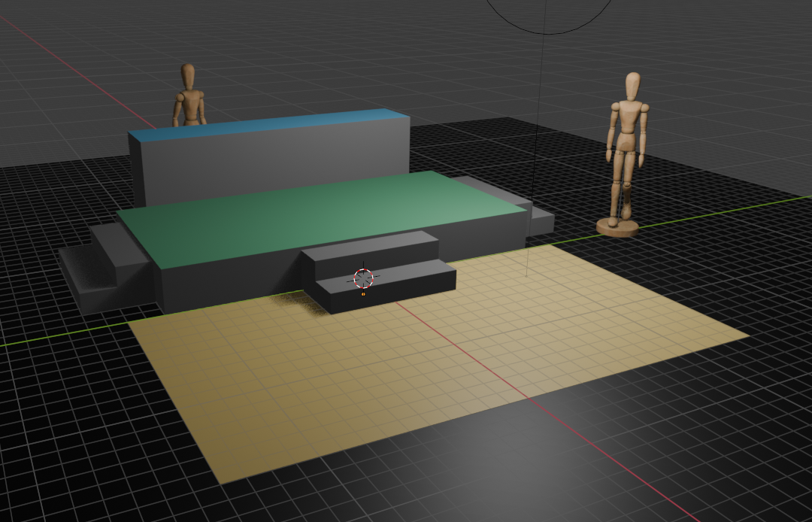This screenshot has width=812, height=522.
Task: Click the round base under the standing mannequin
Action: [617, 227]
